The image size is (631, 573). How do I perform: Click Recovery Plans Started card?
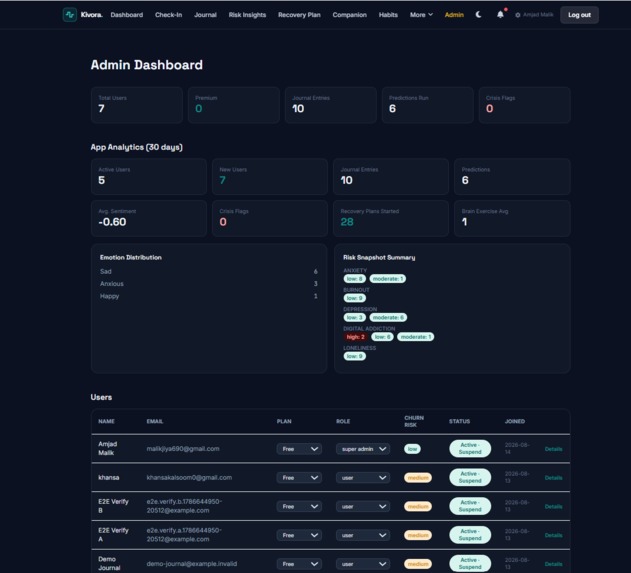391,218
